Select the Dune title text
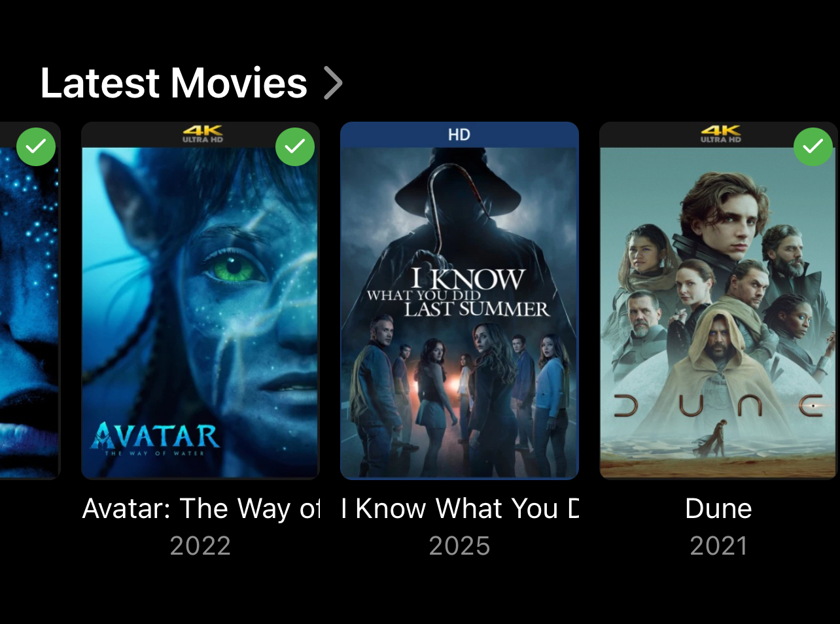Screen dimensions: 840x624 (718, 509)
